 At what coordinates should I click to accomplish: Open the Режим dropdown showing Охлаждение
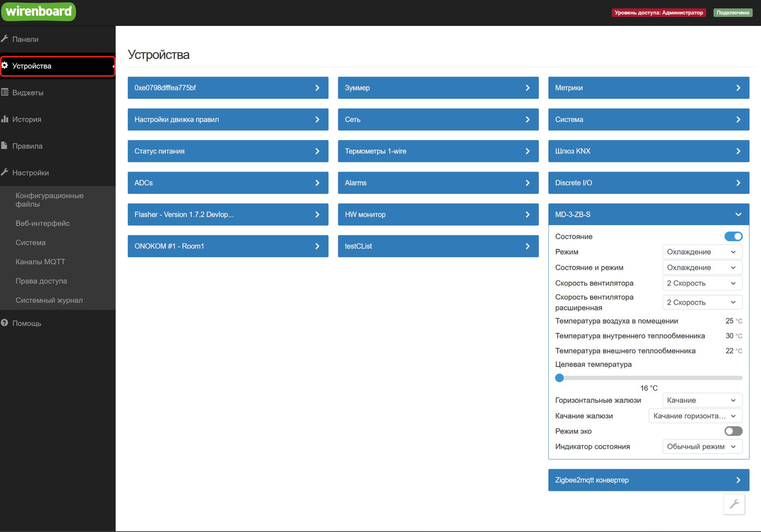coord(702,252)
